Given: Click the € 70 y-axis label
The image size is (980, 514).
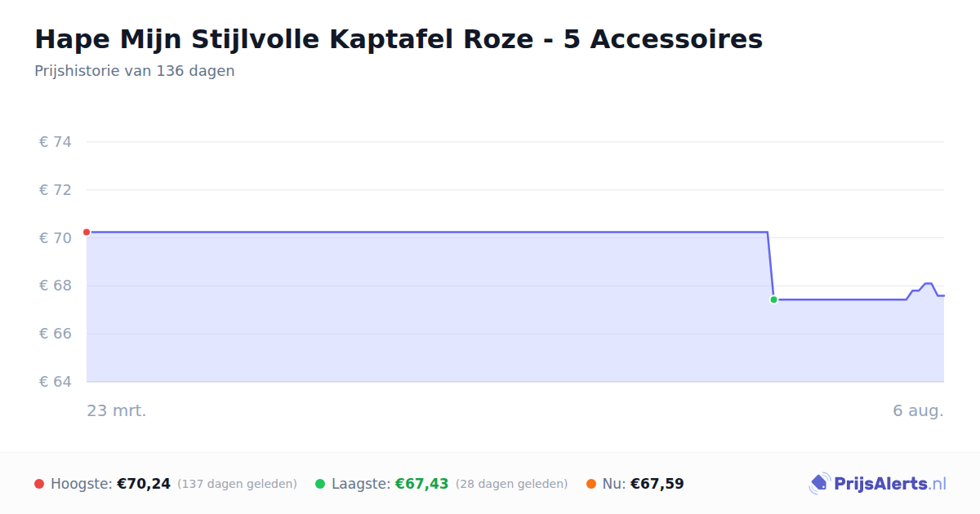Looking at the screenshot, I should (56, 238).
